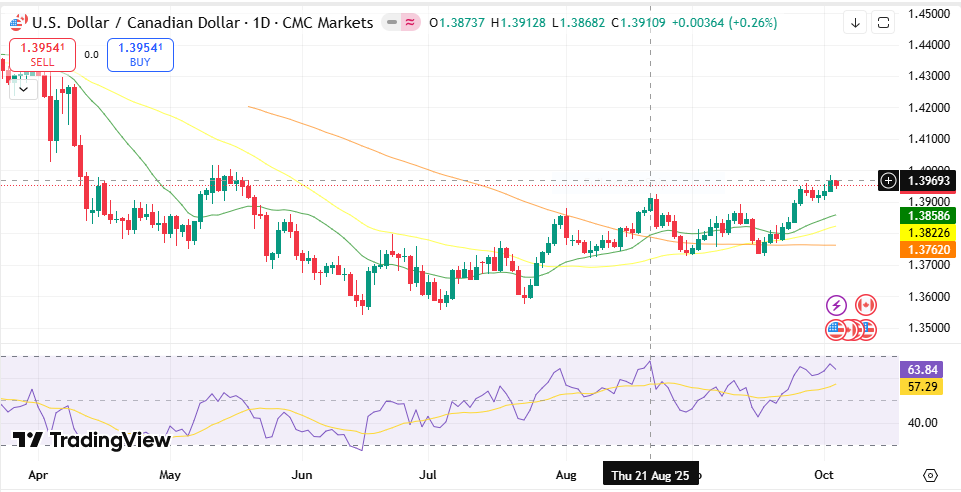The image size is (961, 492).
Task: Click the 0.0 spread value between Sell and Buy
Action: pyautogui.click(x=91, y=55)
